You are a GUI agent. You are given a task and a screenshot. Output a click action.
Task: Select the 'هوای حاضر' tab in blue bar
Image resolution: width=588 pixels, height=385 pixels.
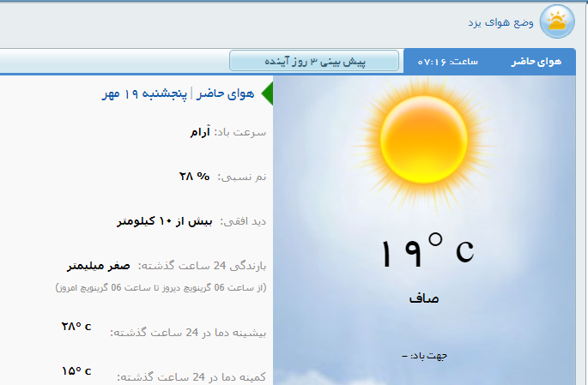(x=536, y=63)
